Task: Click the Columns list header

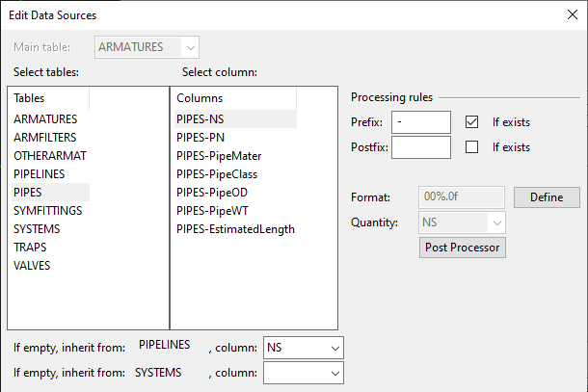Action: click(234, 98)
